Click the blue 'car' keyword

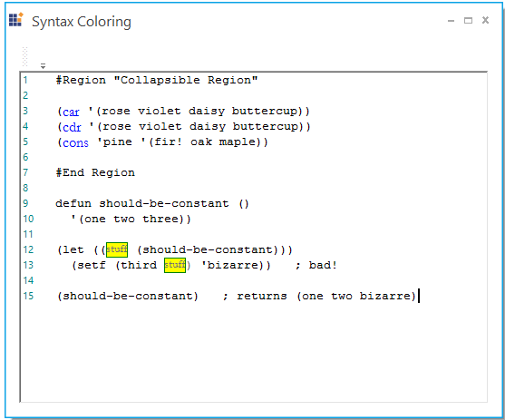(71, 112)
